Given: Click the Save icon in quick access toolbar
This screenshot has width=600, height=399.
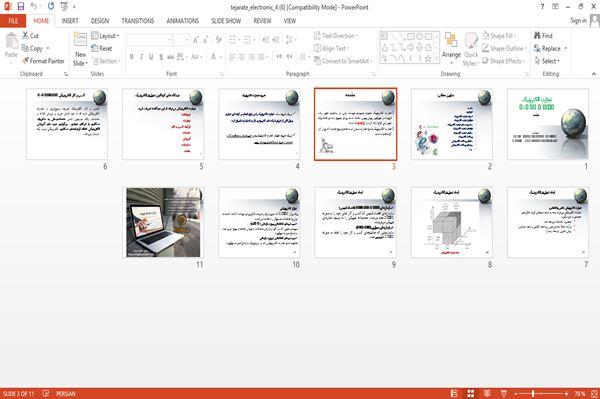Looking at the screenshot, I should click(x=21, y=7).
